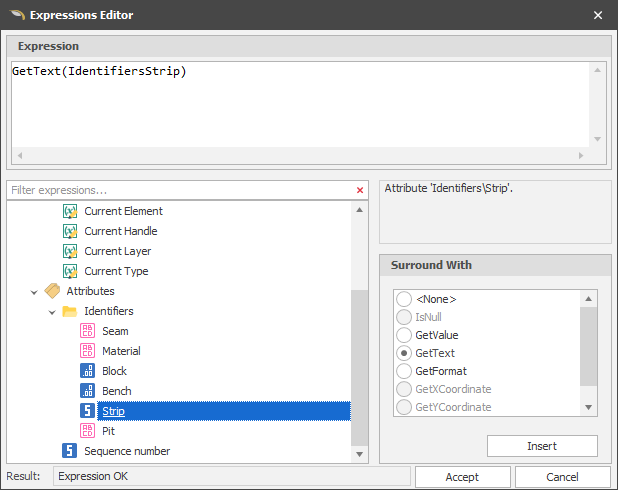Clear the filter expressions search box
618x490 pixels.
360,190
